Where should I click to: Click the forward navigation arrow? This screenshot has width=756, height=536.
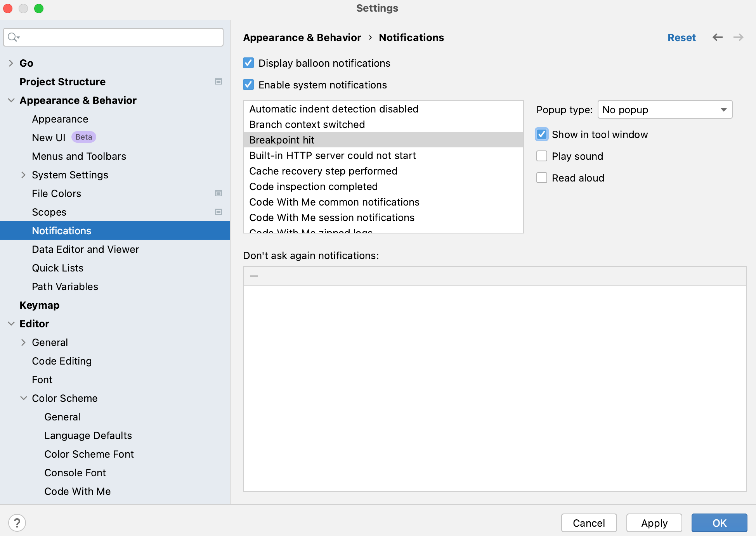coord(739,37)
